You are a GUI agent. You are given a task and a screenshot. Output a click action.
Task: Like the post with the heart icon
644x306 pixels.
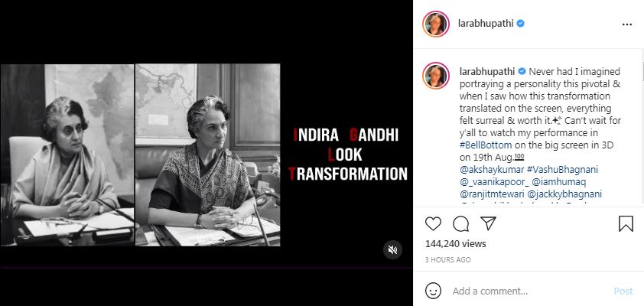(433, 224)
